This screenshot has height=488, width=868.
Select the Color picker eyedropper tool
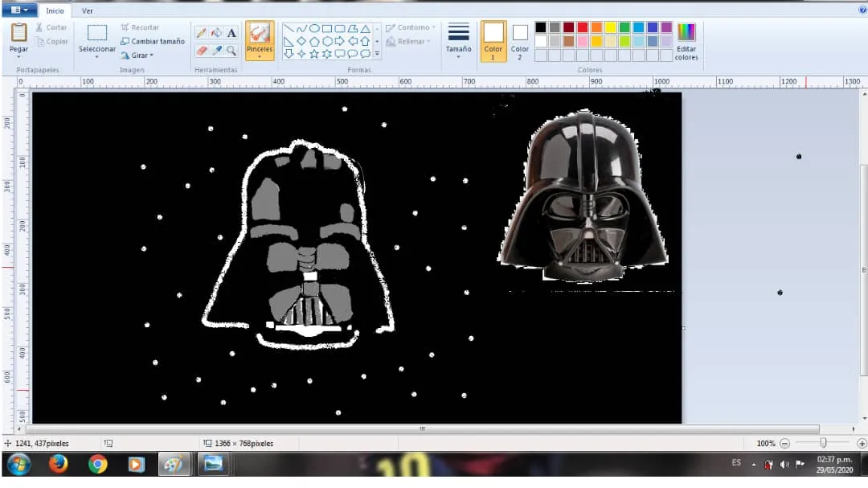click(x=216, y=51)
